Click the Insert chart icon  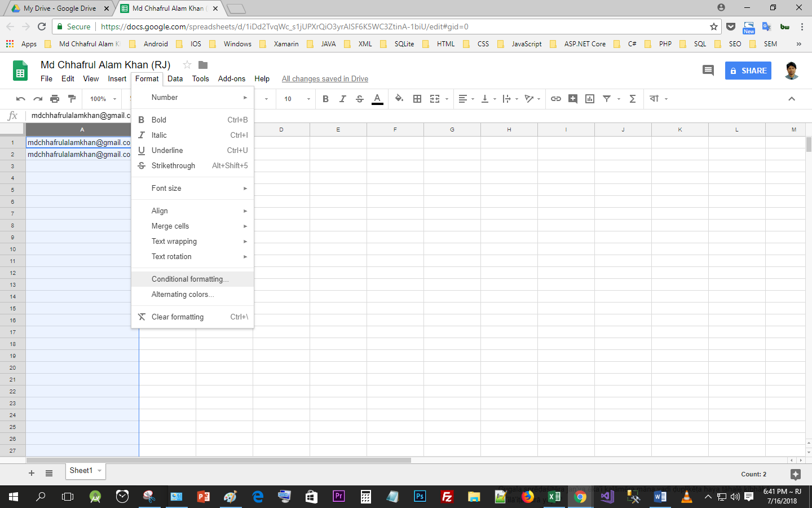(590, 99)
